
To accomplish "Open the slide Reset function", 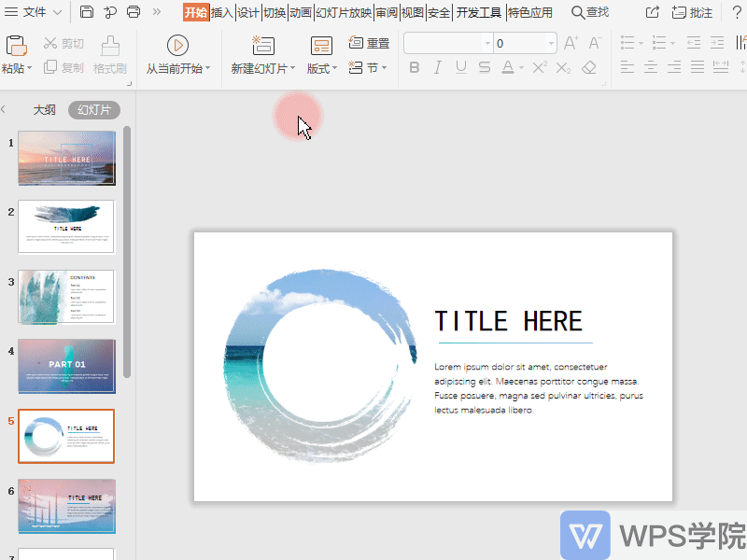I will click(370, 42).
